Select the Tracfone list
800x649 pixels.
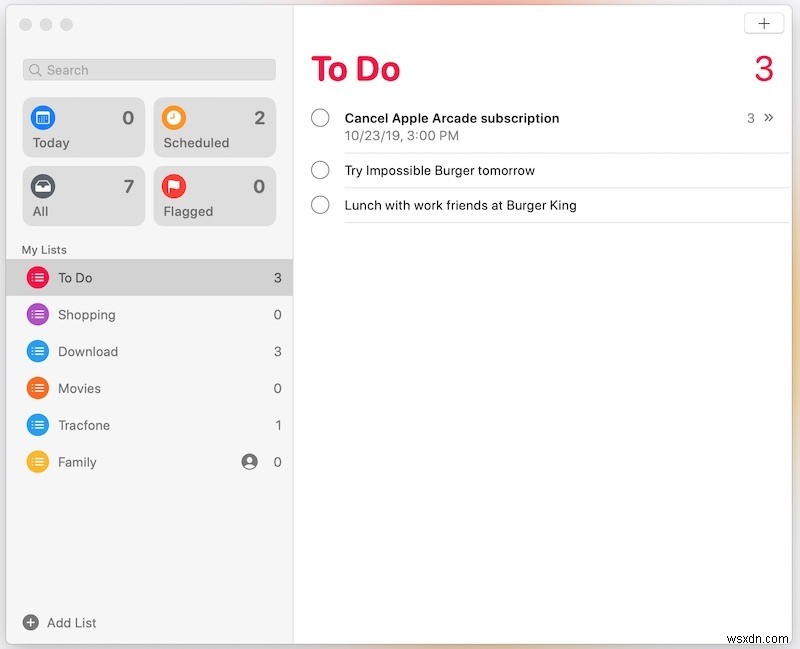(x=149, y=425)
